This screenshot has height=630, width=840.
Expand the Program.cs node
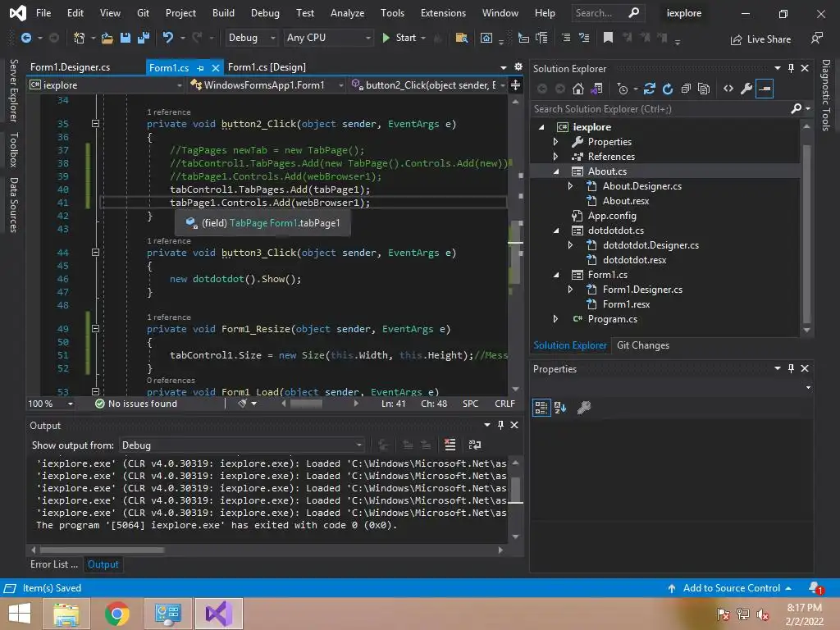(x=555, y=319)
